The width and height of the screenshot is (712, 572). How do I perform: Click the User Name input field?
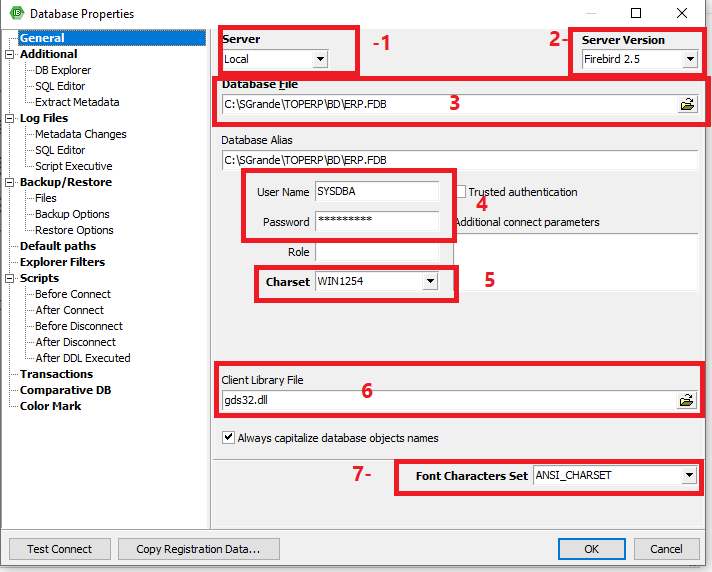pyautogui.click(x=376, y=191)
